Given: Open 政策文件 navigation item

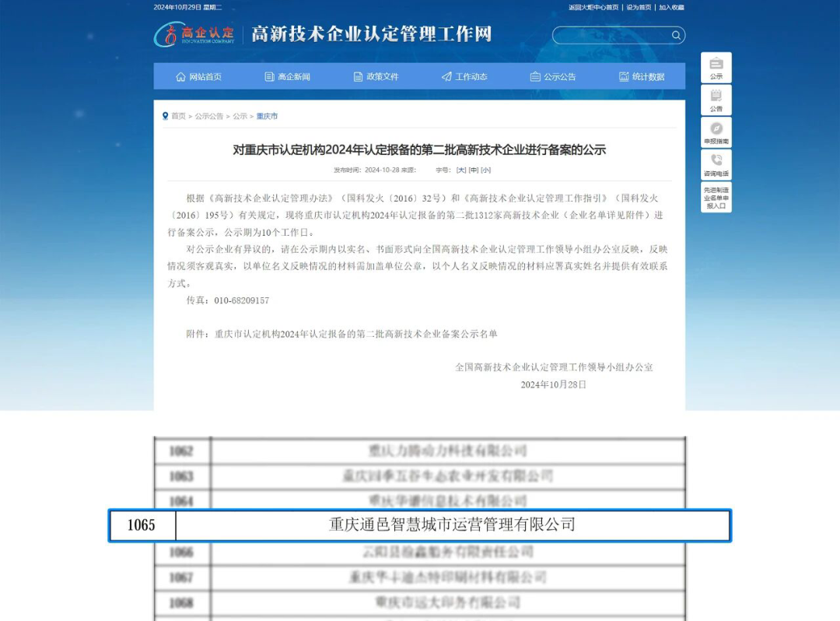Looking at the screenshot, I should 376,76.
